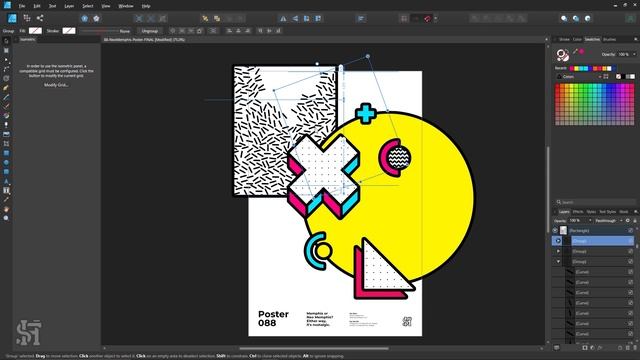The height and width of the screenshot is (360, 640).
Task: Open the File menu
Action: [x=22, y=6]
